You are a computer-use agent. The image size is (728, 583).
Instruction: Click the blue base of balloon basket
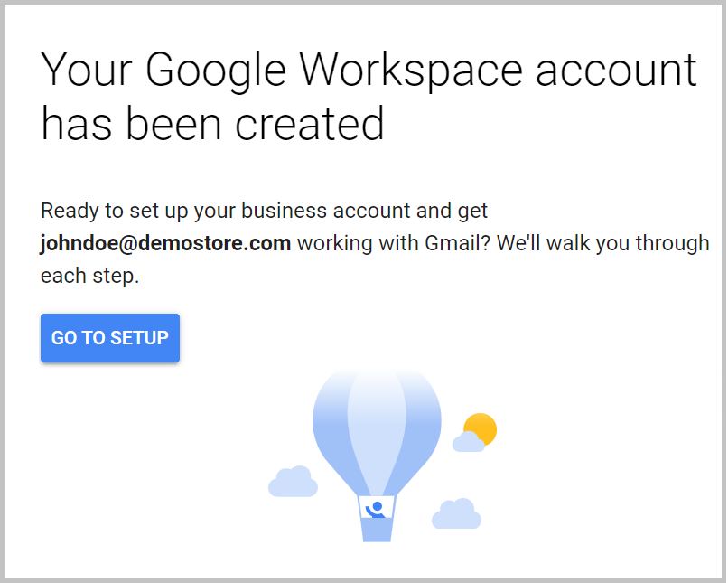click(377, 530)
